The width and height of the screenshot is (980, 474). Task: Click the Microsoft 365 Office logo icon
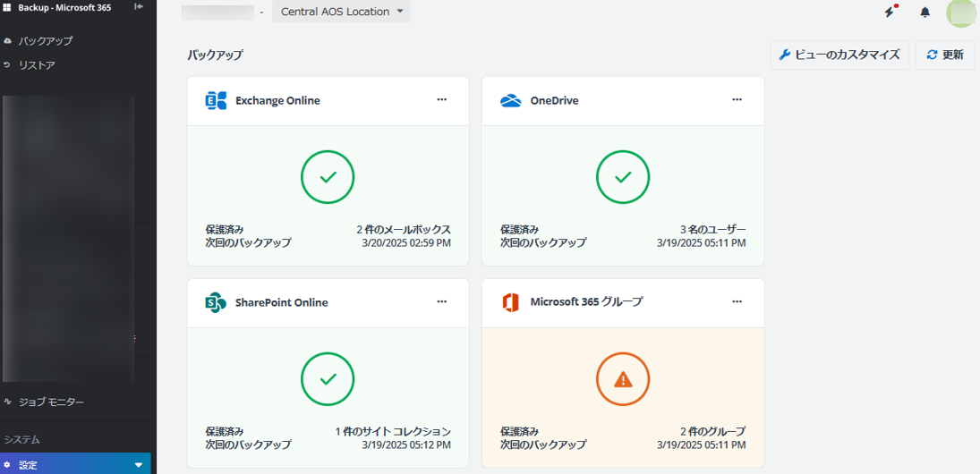pyautogui.click(x=511, y=303)
